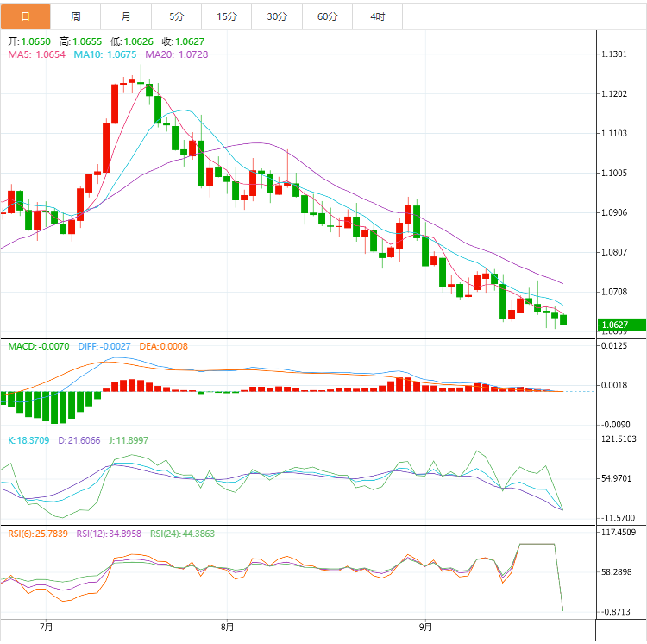Open the 60分 timeframe tab

click(x=328, y=16)
